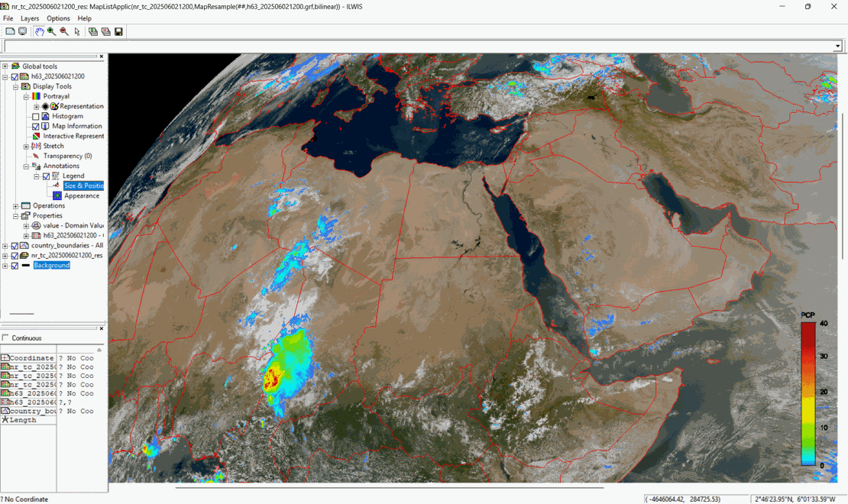The image size is (848, 504).
Task: Activate the Zoom Out magnifier tool
Action: (64, 31)
